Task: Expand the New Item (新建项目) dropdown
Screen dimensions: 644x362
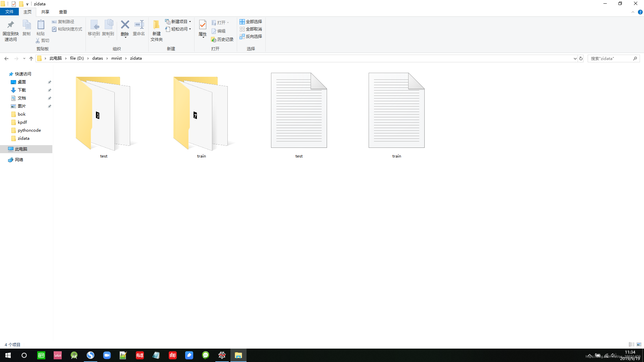Action: point(190,21)
